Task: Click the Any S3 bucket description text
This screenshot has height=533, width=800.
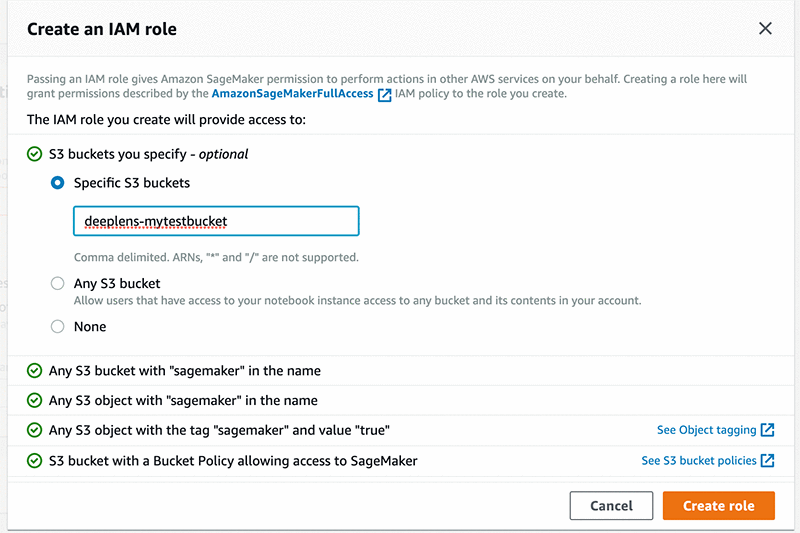Action: click(357, 300)
